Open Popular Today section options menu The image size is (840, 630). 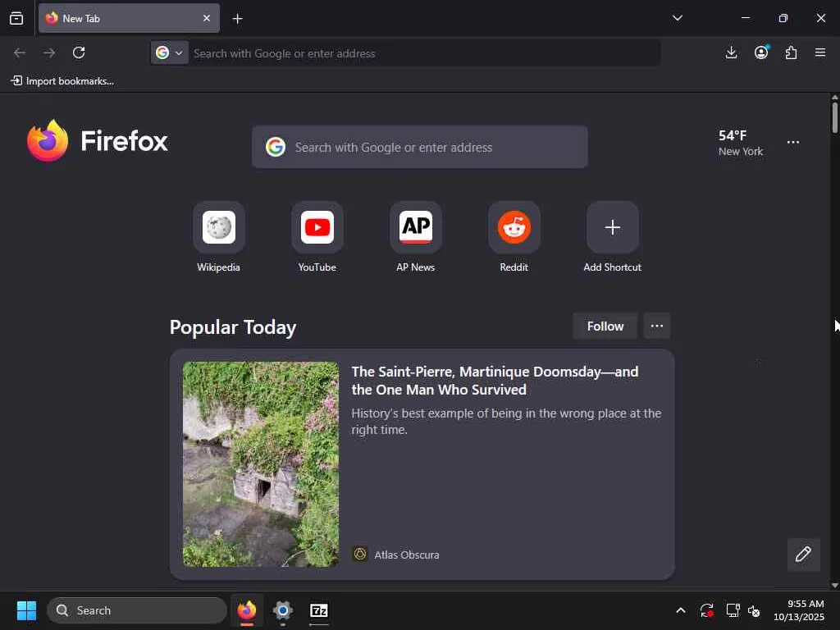click(657, 326)
